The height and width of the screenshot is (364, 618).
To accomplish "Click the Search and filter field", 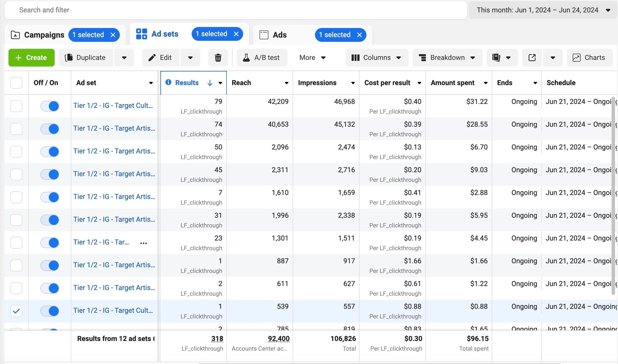I will (x=235, y=10).
